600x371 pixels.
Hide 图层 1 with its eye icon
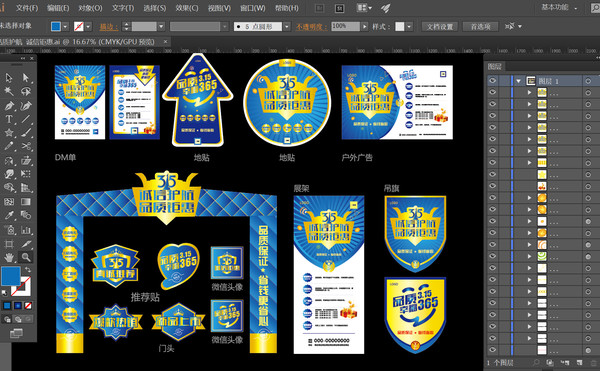pos(492,81)
